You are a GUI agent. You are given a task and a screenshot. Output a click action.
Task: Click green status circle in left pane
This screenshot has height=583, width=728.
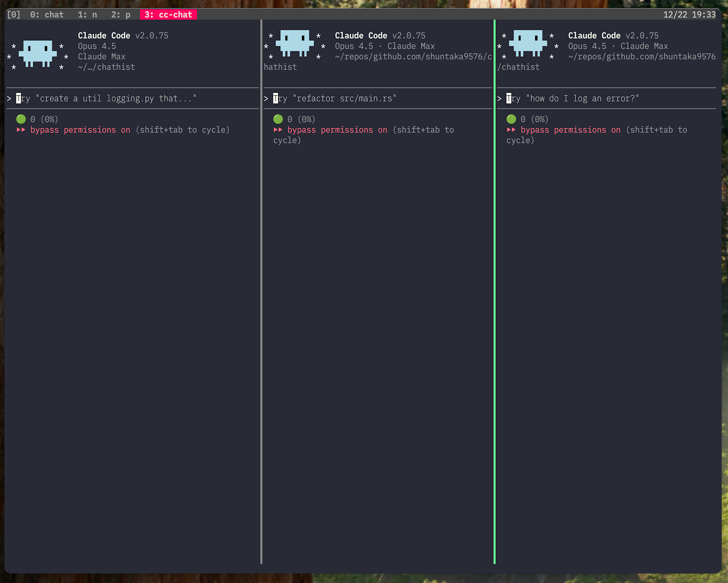click(x=21, y=119)
